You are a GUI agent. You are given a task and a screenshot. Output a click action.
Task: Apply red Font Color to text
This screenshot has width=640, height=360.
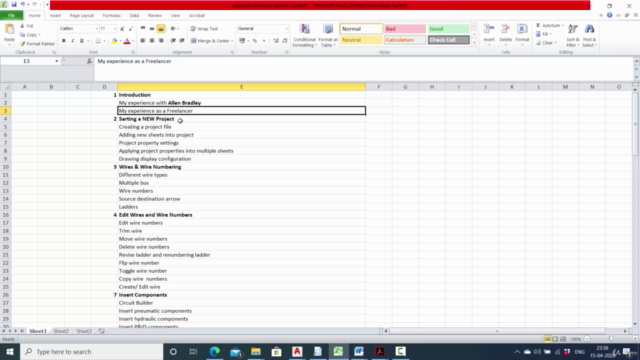pos(127,41)
